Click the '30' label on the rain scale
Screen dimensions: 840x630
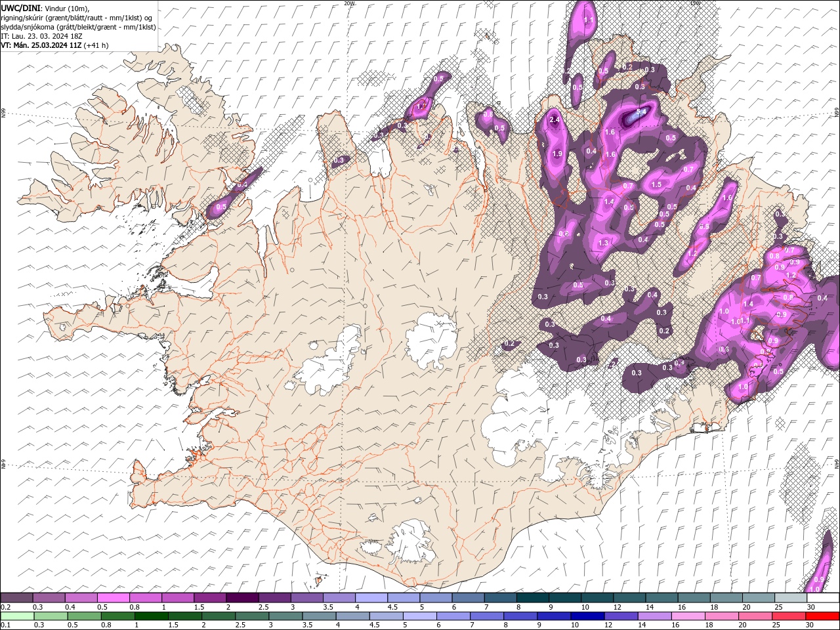pyautogui.click(x=811, y=625)
